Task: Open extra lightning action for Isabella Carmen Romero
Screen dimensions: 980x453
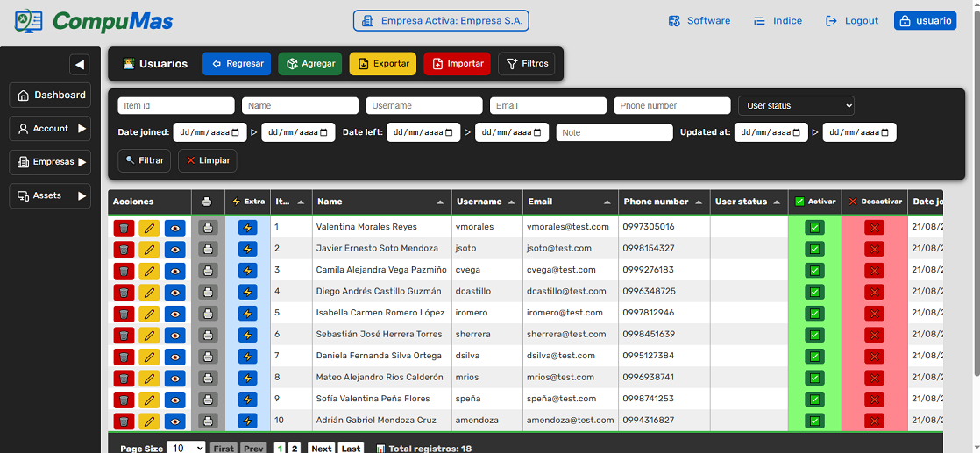Action: [x=248, y=313]
